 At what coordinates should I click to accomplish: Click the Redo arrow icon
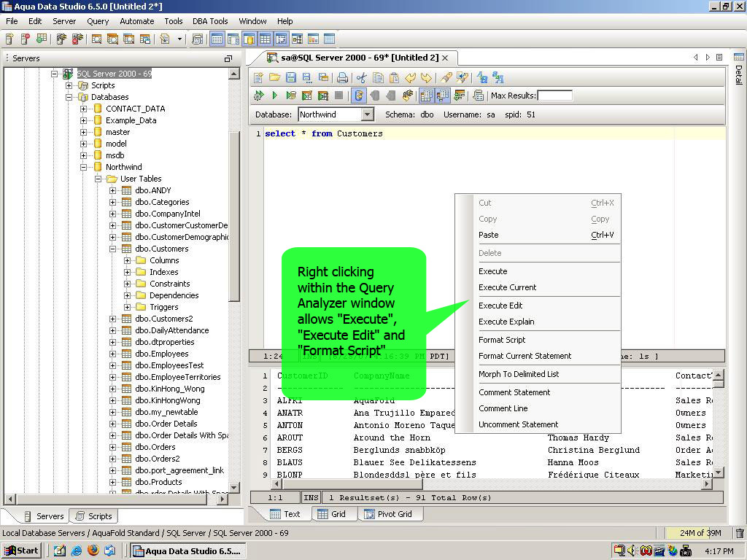(426, 77)
